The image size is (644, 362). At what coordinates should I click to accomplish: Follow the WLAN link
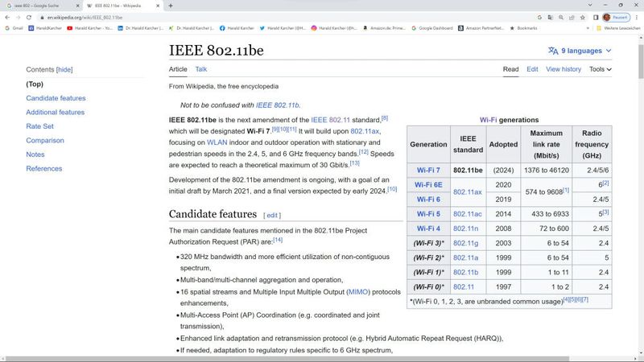(x=217, y=142)
